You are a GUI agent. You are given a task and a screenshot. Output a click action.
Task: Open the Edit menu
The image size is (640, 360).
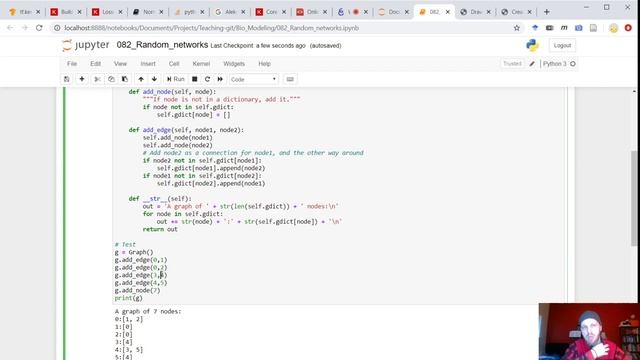tap(96, 64)
